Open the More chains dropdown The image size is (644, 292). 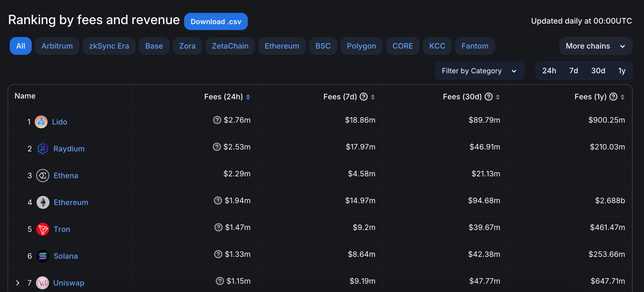coord(596,46)
